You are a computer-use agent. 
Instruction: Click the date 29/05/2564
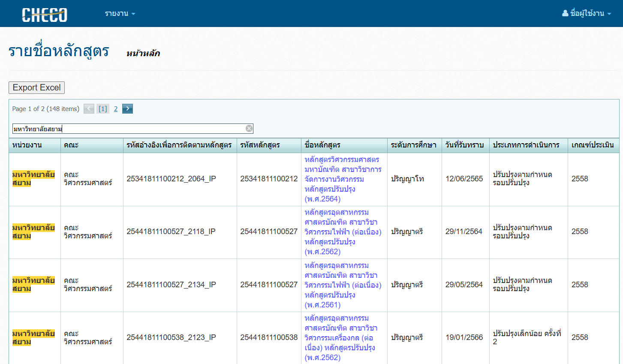point(464,285)
